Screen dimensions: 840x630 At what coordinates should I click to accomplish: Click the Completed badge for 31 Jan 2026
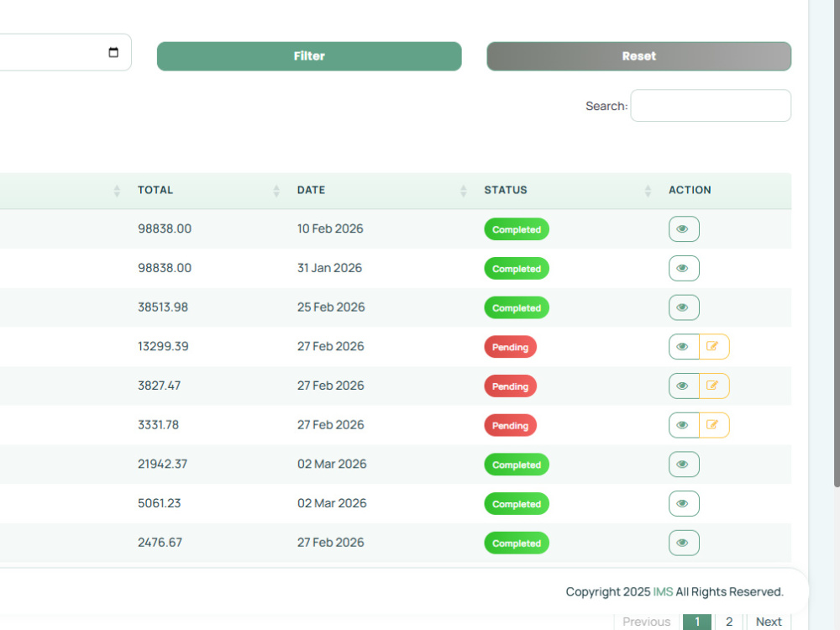point(517,269)
